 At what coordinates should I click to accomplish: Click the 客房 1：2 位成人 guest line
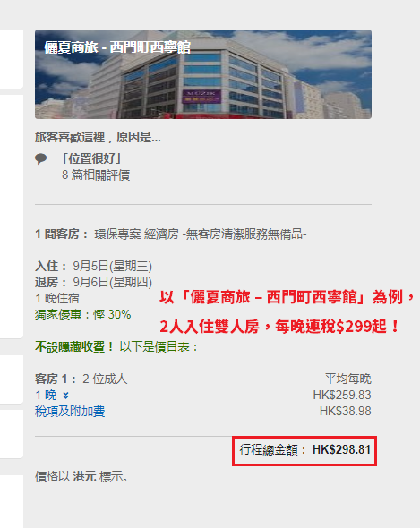(81, 379)
